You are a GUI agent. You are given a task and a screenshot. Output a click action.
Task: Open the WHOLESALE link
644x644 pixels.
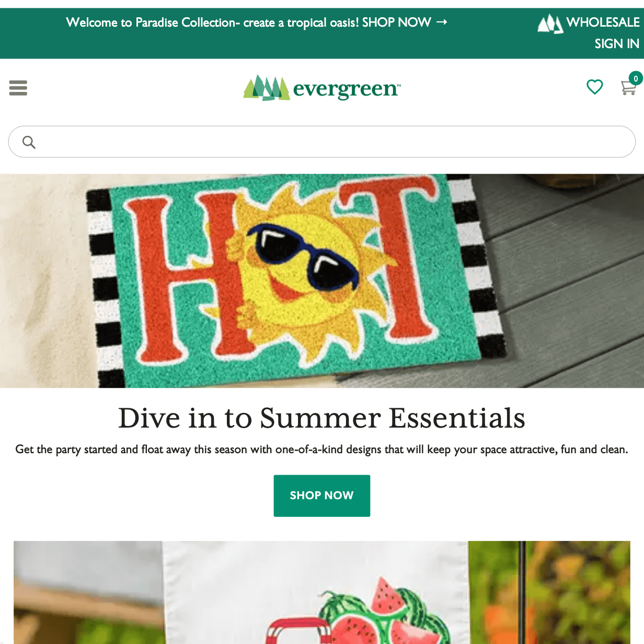point(603,22)
